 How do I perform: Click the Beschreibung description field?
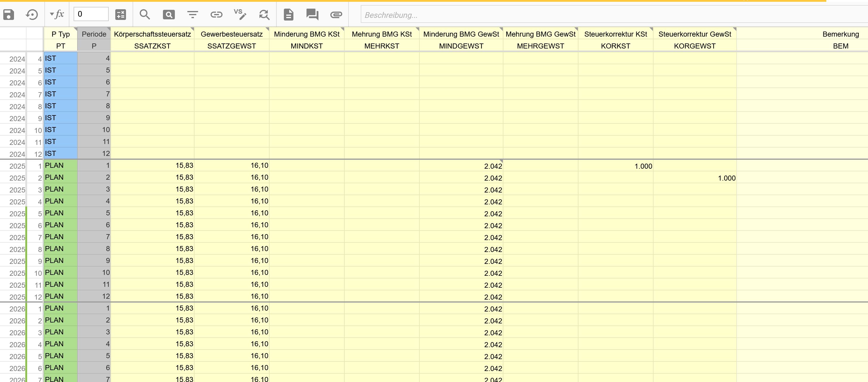pyautogui.click(x=606, y=15)
